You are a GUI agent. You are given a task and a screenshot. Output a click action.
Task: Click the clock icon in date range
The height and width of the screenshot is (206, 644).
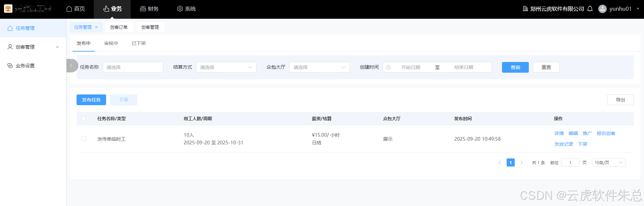coord(388,67)
